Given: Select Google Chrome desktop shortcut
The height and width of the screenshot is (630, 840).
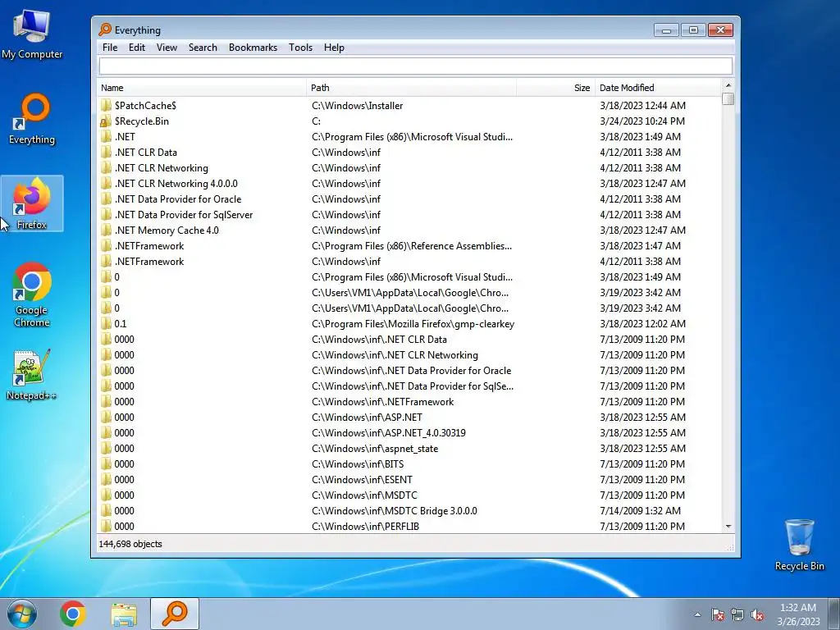Looking at the screenshot, I should pos(32,294).
